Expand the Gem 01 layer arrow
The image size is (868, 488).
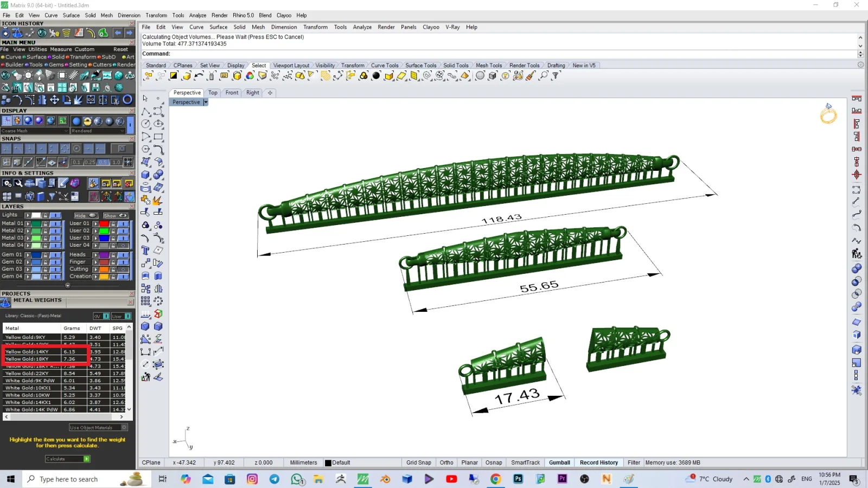click(28, 255)
